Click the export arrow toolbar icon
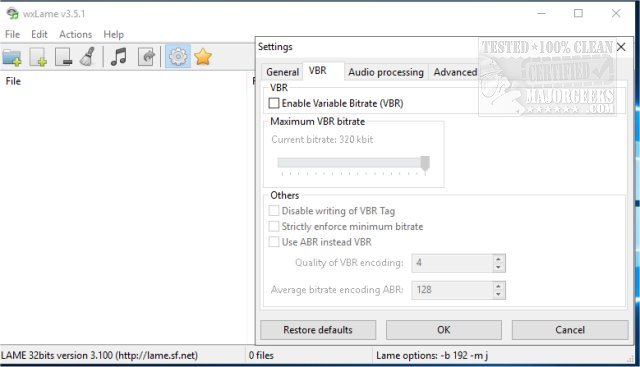640x367 pixels. pyautogui.click(x=146, y=57)
